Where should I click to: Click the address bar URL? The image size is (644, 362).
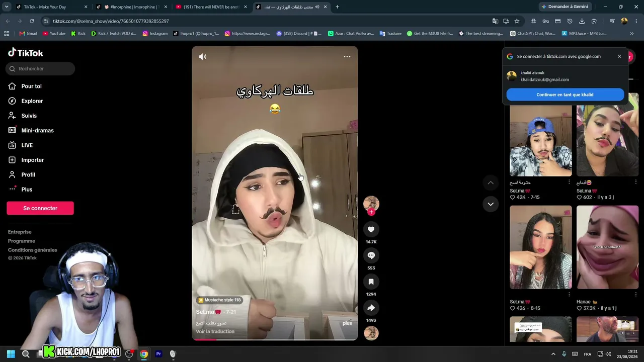pyautogui.click(x=111, y=21)
